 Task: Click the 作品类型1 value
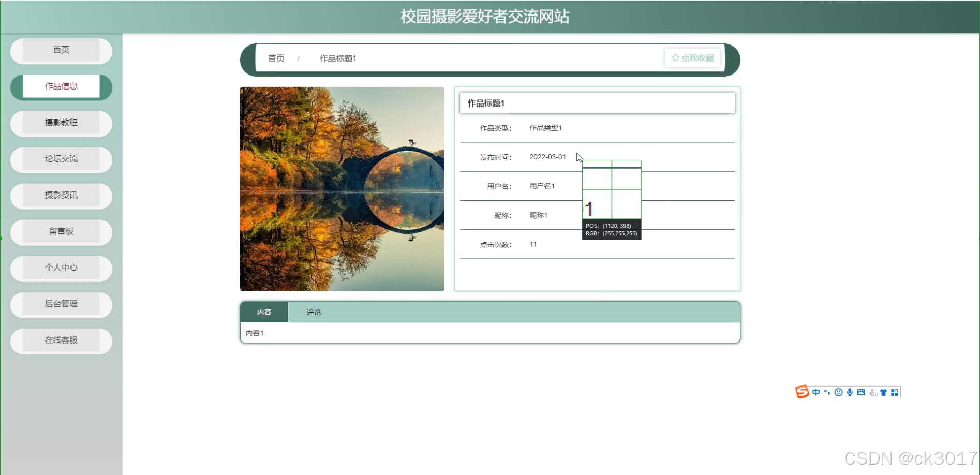coord(545,128)
